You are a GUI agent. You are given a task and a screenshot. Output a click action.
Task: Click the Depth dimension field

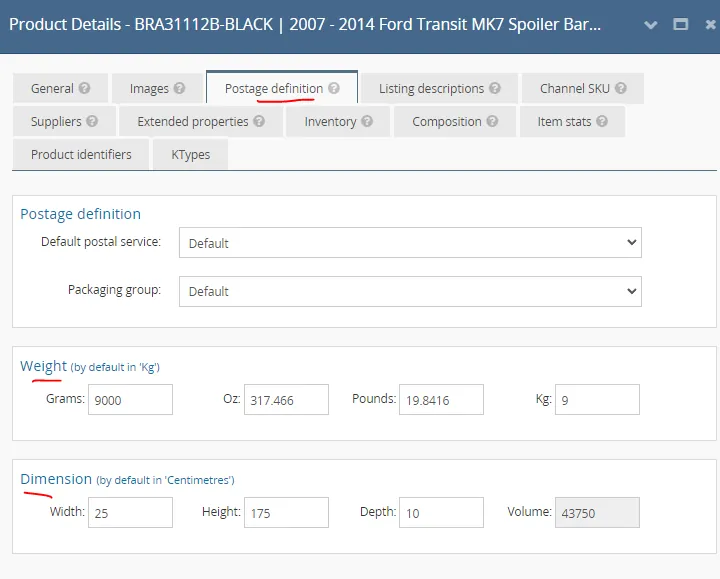pos(441,512)
